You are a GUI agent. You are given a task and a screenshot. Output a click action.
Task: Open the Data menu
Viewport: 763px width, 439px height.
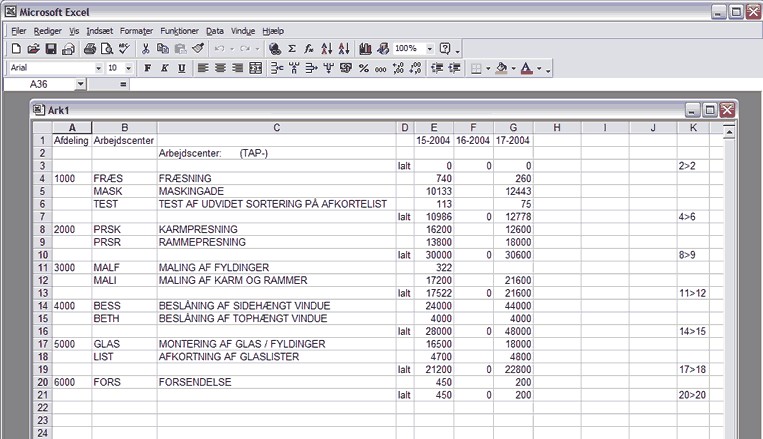pos(215,31)
